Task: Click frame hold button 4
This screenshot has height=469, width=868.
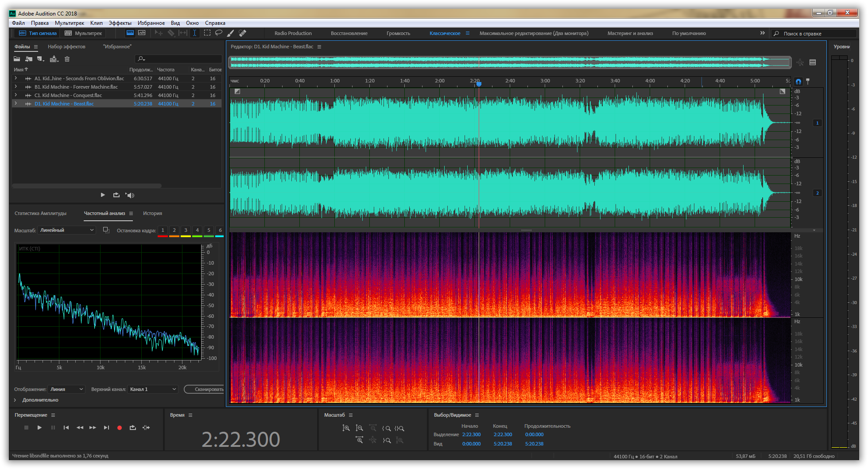Action: [x=197, y=230]
